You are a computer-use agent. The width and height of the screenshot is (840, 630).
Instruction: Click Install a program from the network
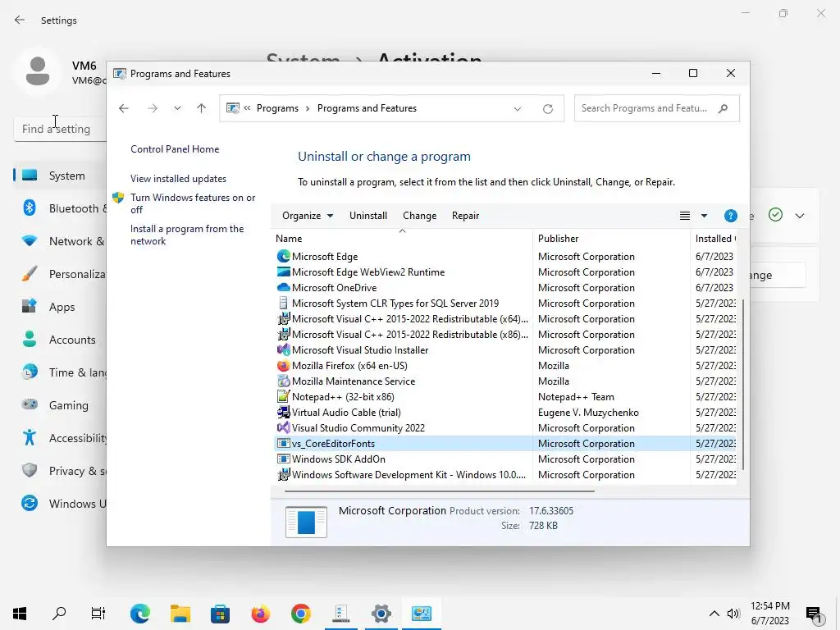(187, 235)
